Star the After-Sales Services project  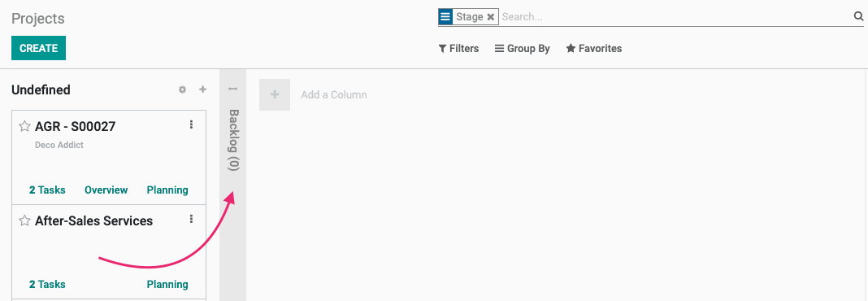[24, 220]
